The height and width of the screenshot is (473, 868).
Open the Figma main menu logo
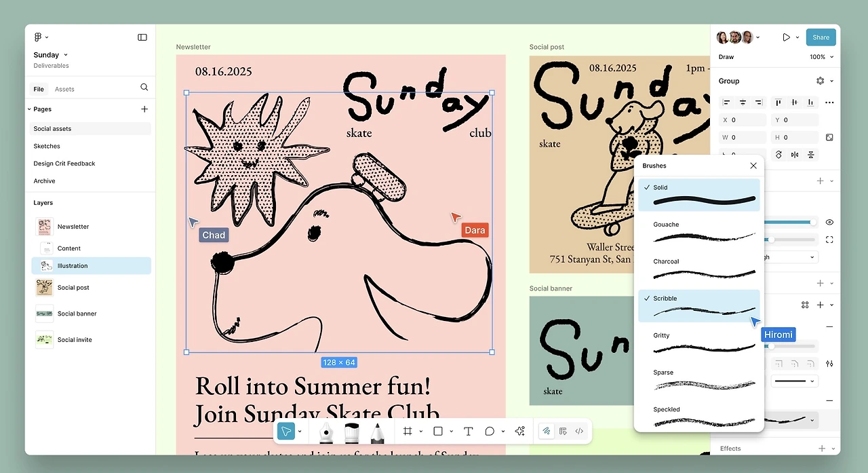(x=38, y=37)
